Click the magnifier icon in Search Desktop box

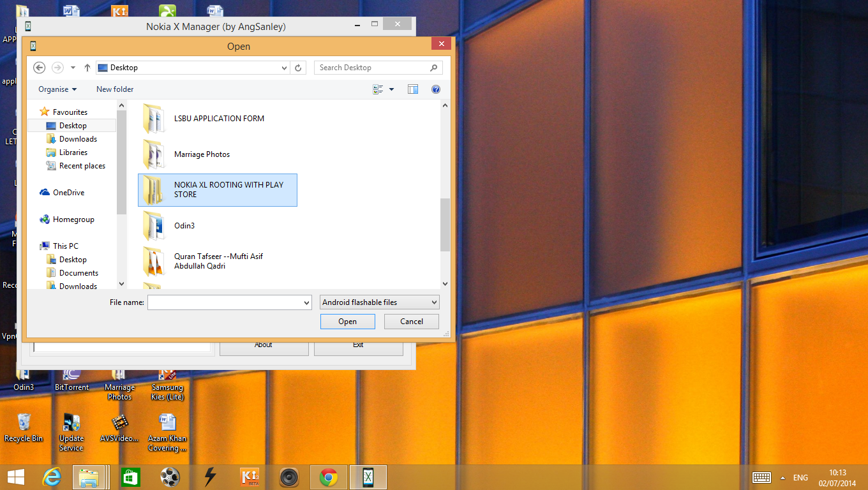coord(433,68)
